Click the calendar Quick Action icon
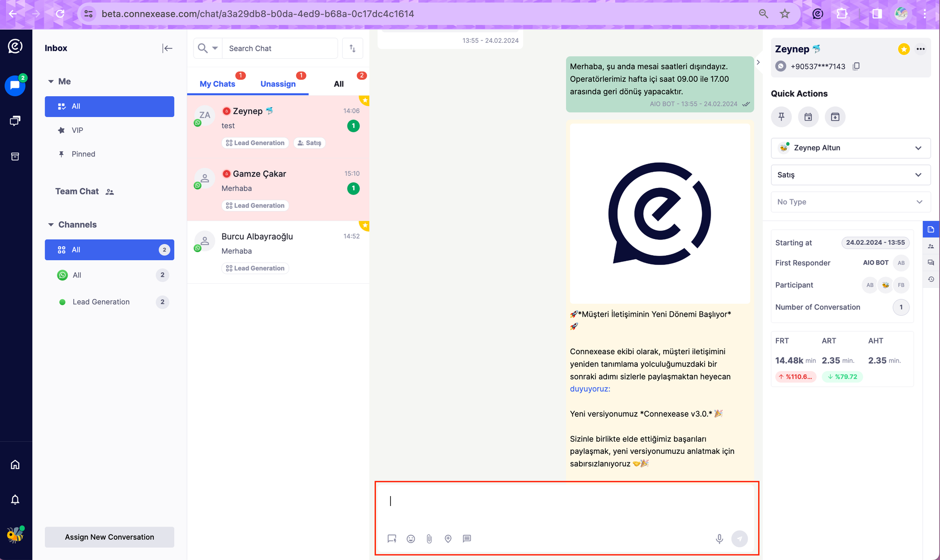 coord(808,117)
